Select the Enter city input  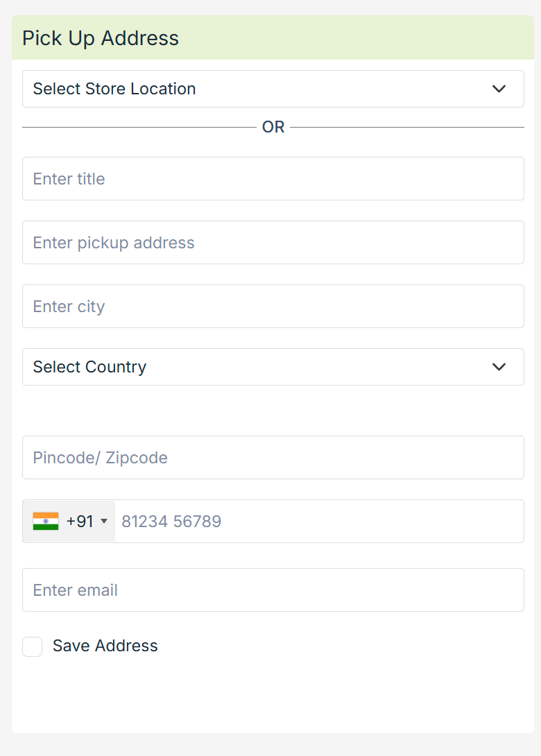(x=273, y=307)
